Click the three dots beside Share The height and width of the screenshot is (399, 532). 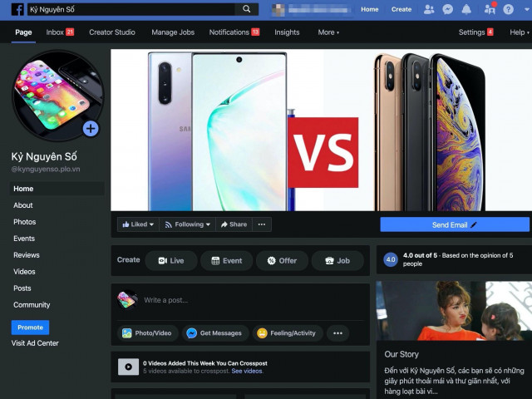click(x=262, y=224)
